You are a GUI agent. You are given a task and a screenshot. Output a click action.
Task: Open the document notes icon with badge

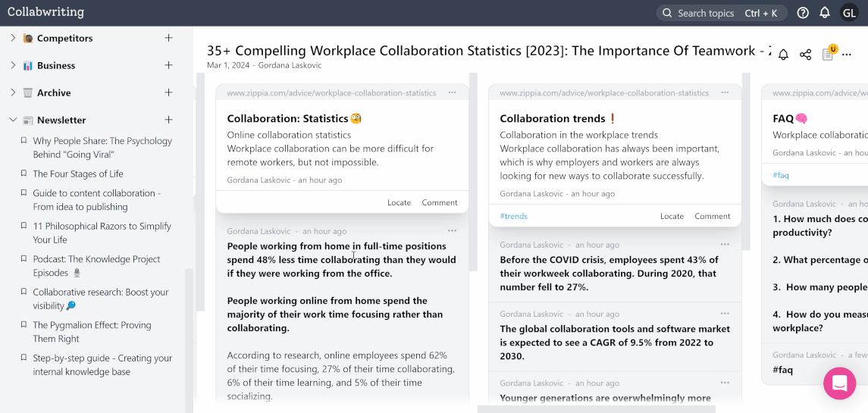[x=828, y=55]
